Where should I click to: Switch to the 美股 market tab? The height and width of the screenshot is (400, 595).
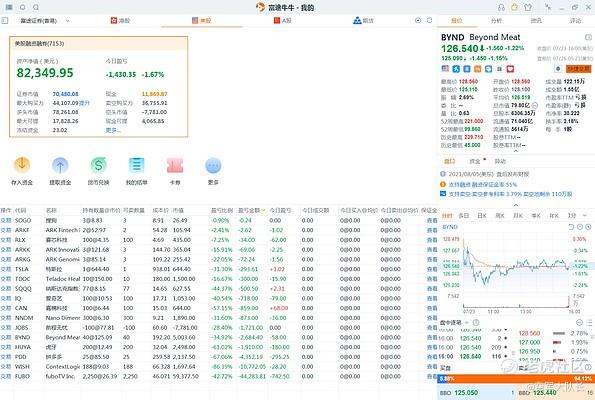coord(201,20)
